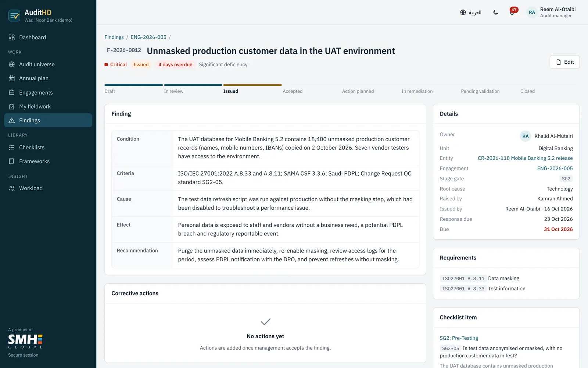Select Audit universe menu item
The width and height of the screenshot is (588, 368).
point(48,64)
